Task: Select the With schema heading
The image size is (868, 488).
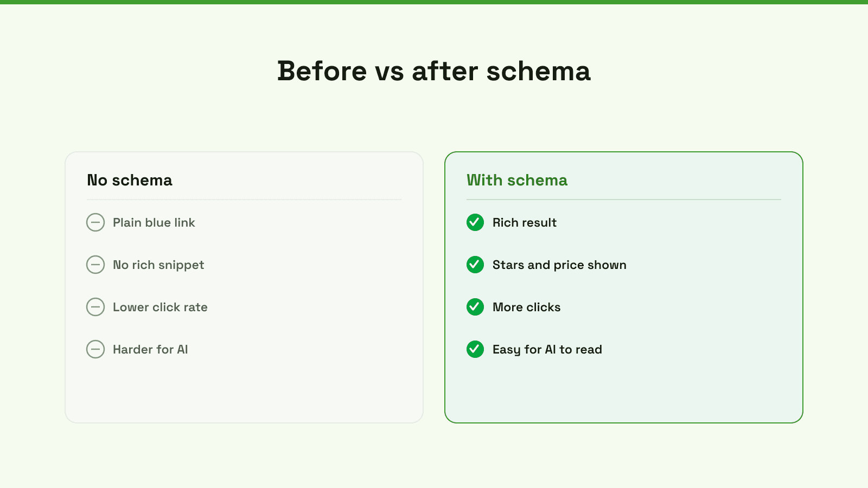Action: click(x=517, y=180)
